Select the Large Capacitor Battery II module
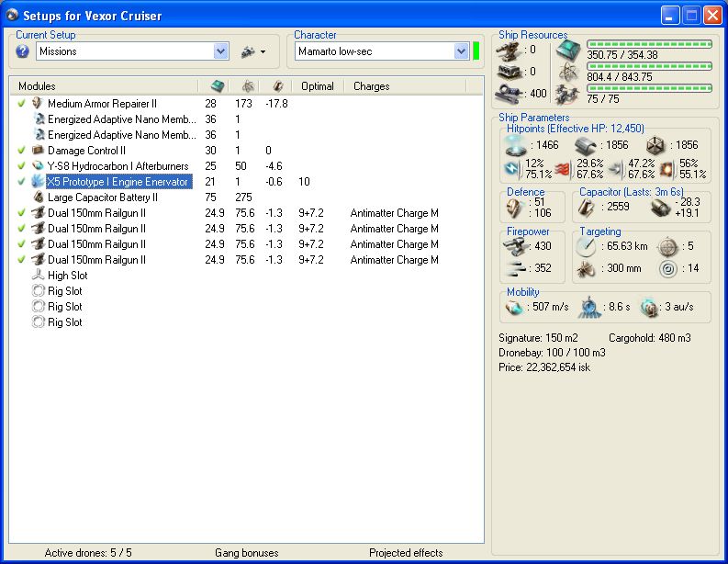The image size is (728, 564). pos(103,197)
